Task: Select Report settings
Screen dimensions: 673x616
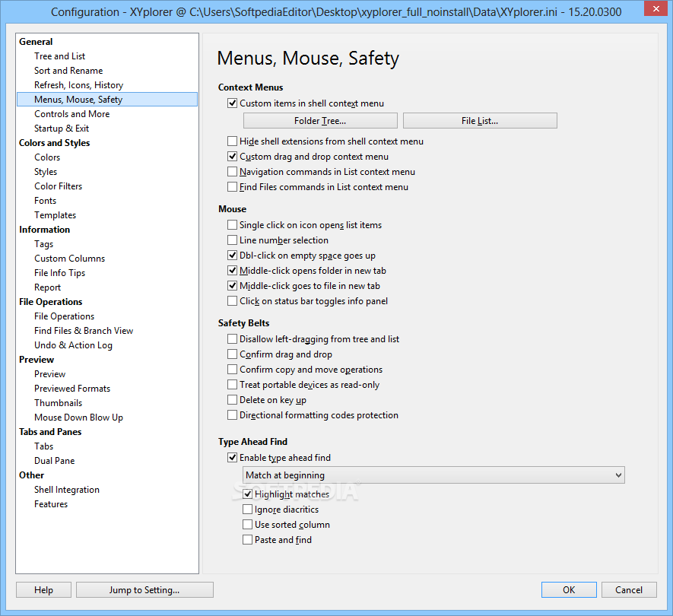Action: click(x=48, y=287)
